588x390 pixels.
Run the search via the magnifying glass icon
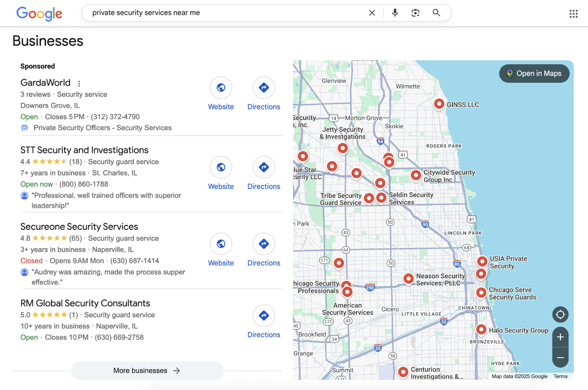436,12
